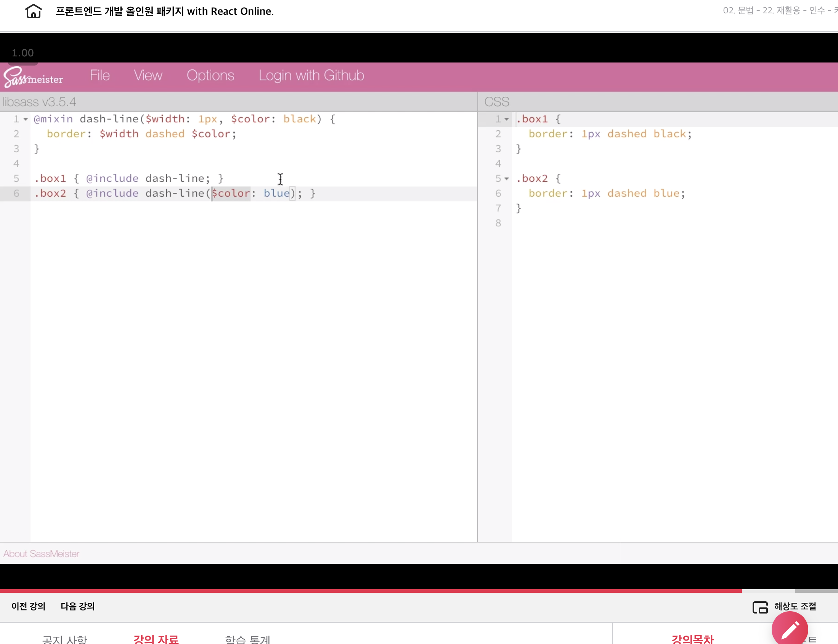Viewport: 838px width, 644px height.
Task: Click the home icon at top left
Action: [x=34, y=11]
